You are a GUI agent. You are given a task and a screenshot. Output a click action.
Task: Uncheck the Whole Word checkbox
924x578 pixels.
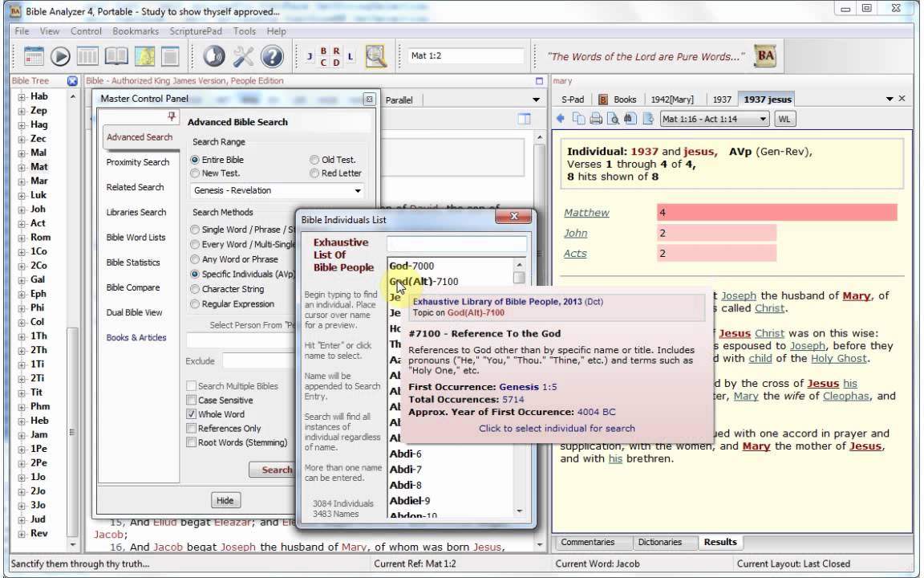click(192, 414)
